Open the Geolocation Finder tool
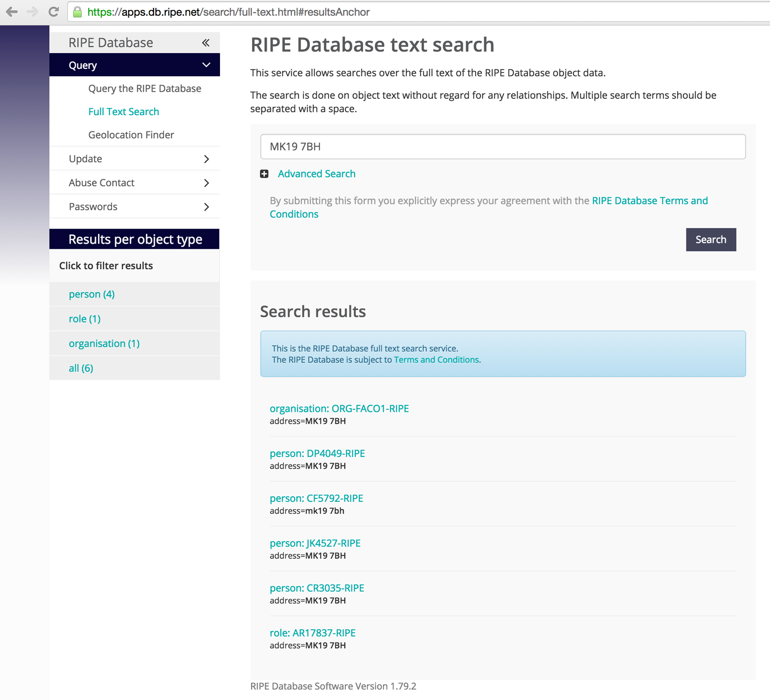The height and width of the screenshot is (700, 770). tap(131, 134)
